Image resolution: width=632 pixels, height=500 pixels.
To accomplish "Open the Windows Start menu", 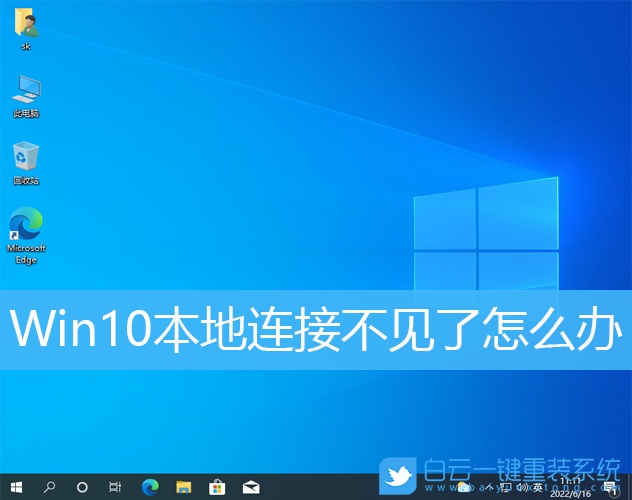I will [x=16, y=487].
